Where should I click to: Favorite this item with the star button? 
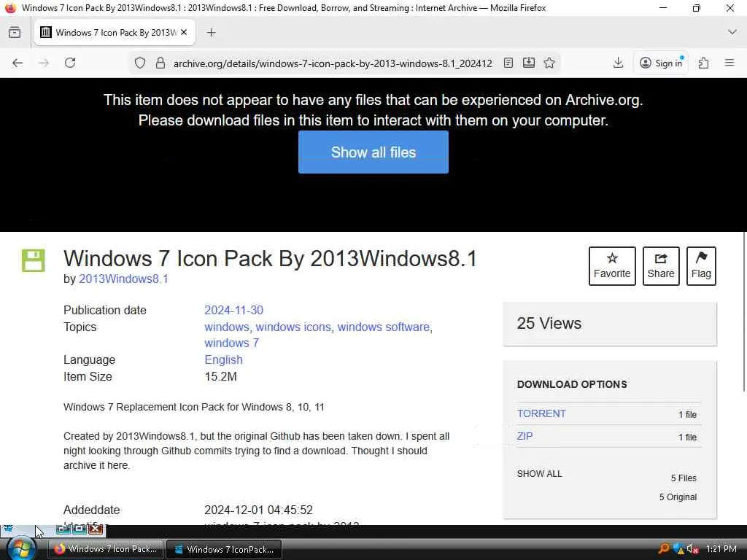tap(612, 265)
